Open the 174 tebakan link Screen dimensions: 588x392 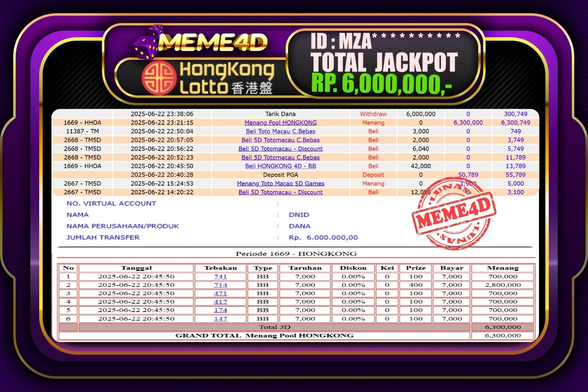(220, 310)
